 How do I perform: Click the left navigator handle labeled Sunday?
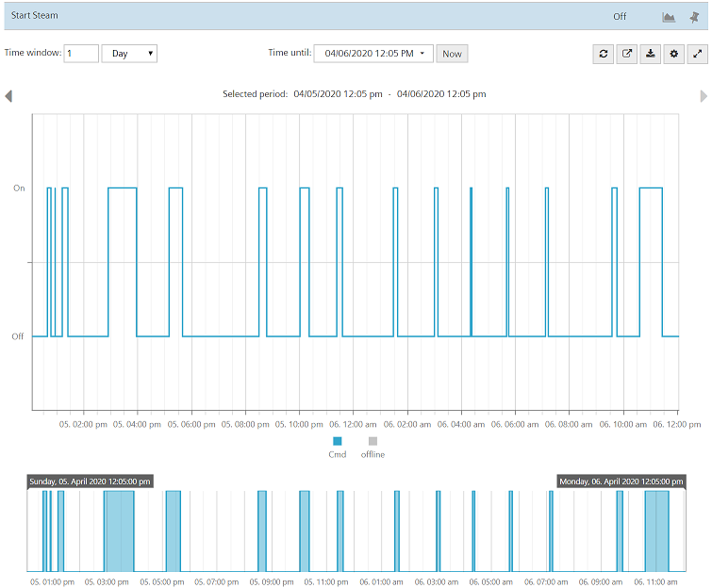point(91,481)
